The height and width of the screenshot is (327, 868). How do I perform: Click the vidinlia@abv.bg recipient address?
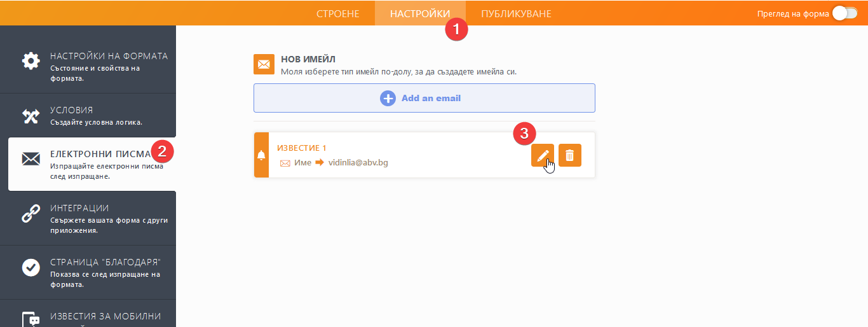(358, 163)
